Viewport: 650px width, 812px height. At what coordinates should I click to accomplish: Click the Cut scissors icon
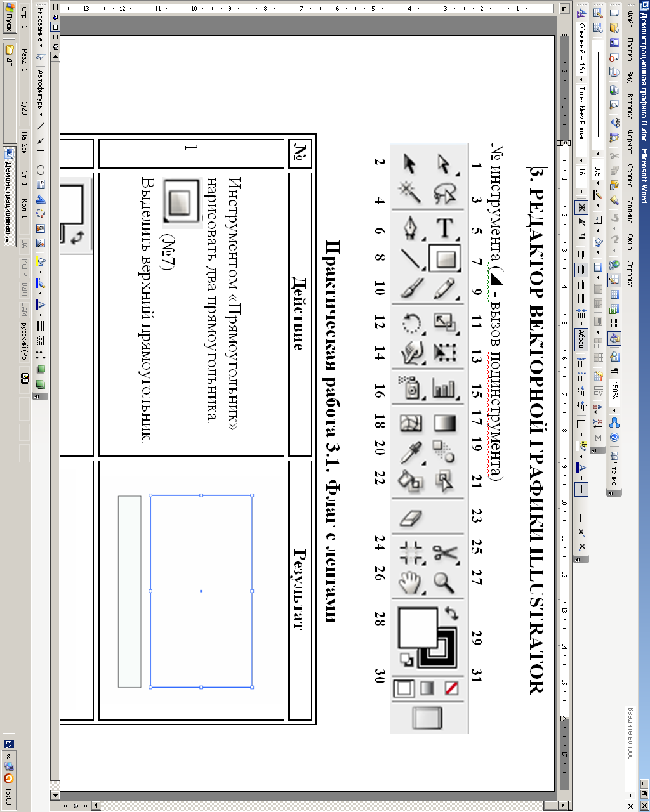click(x=614, y=155)
